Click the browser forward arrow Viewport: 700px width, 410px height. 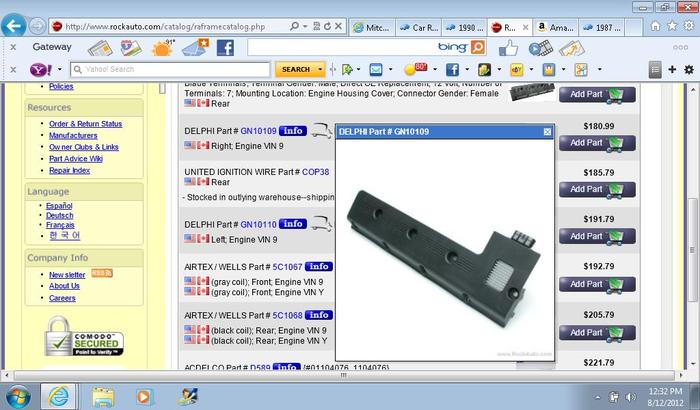37,26
